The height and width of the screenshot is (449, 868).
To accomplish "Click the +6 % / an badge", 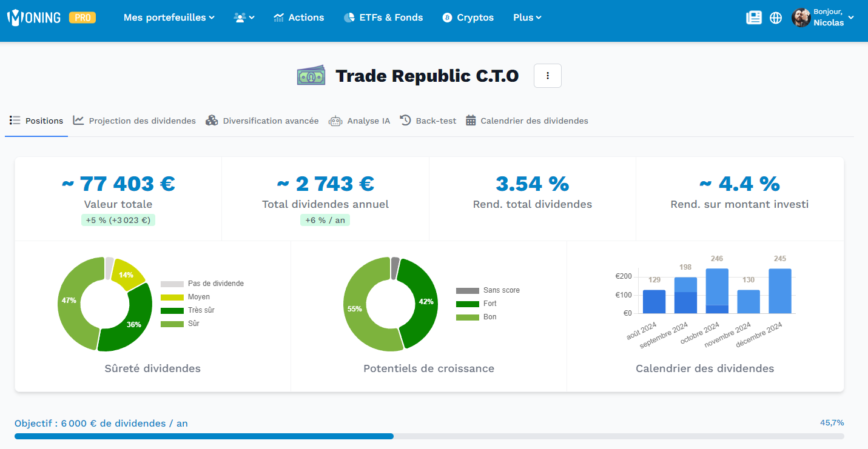I will (325, 220).
